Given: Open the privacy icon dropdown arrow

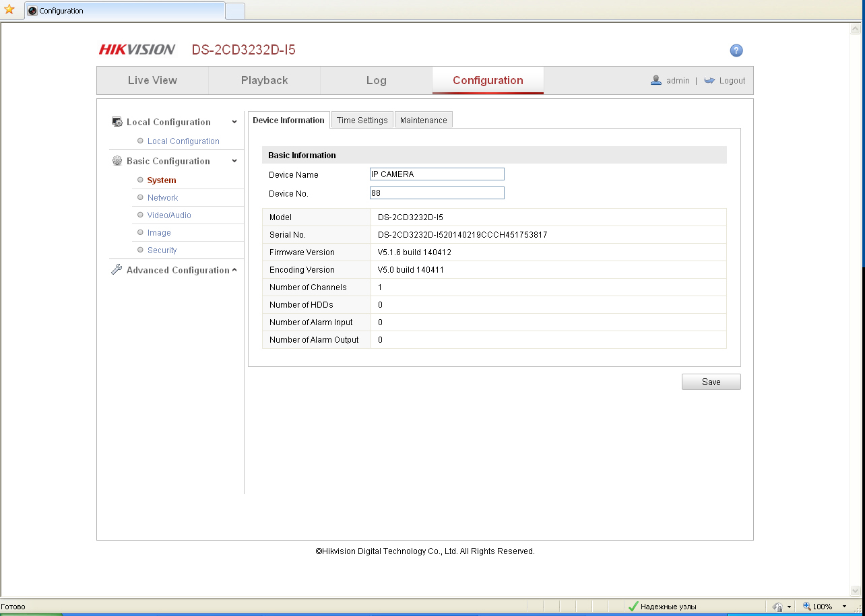Looking at the screenshot, I should (x=789, y=607).
